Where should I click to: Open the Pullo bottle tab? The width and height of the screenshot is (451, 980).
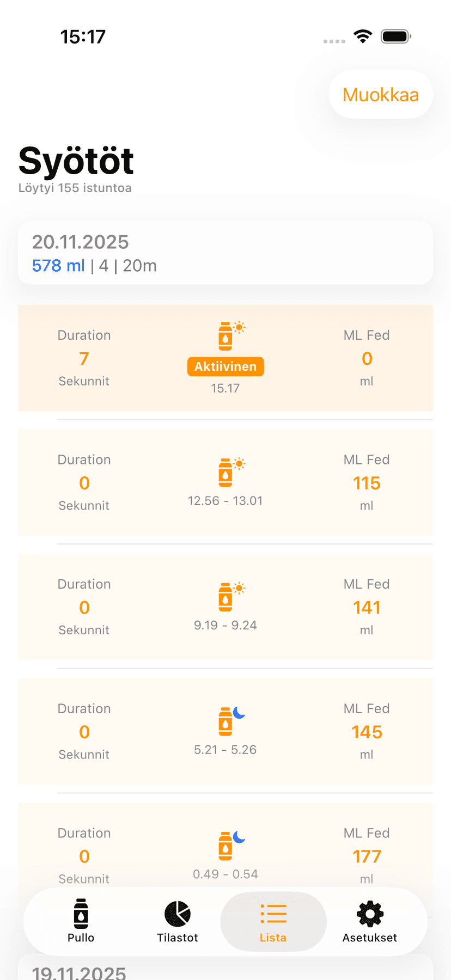point(81,921)
